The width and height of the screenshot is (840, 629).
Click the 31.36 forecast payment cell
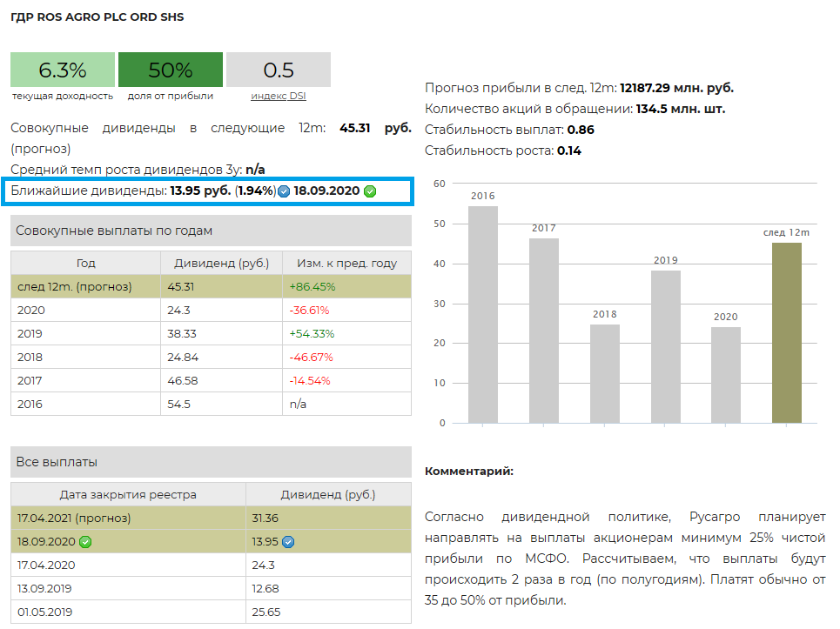click(x=328, y=519)
